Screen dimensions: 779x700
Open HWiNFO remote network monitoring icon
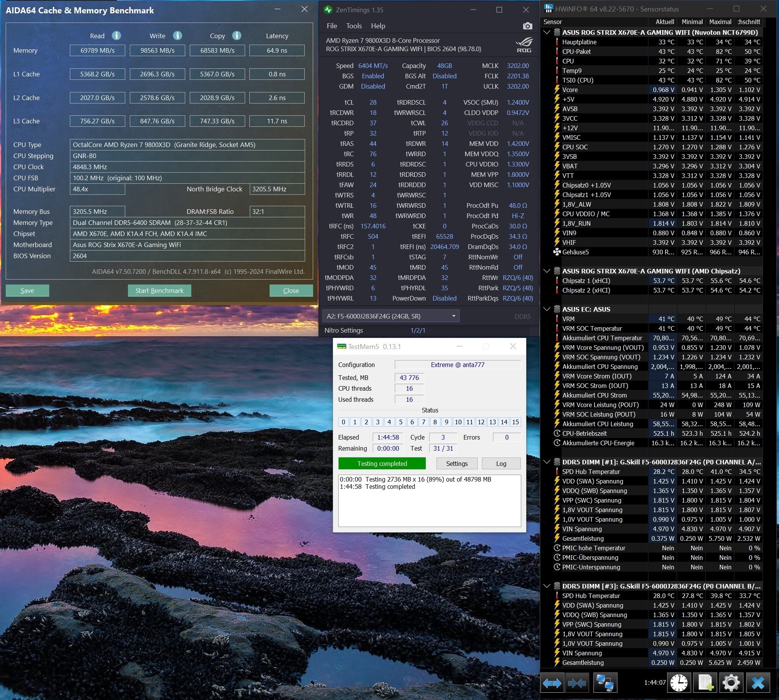point(605,683)
